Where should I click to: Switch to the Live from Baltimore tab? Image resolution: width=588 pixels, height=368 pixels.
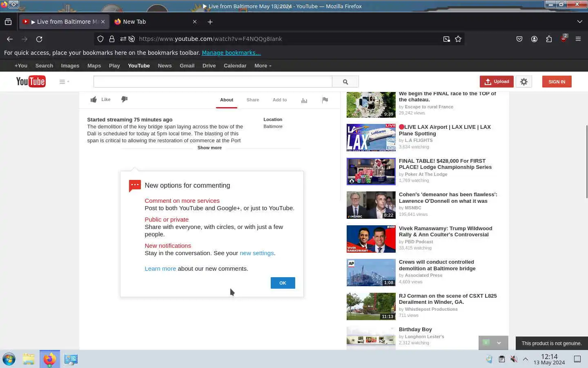click(x=64, y=22)
